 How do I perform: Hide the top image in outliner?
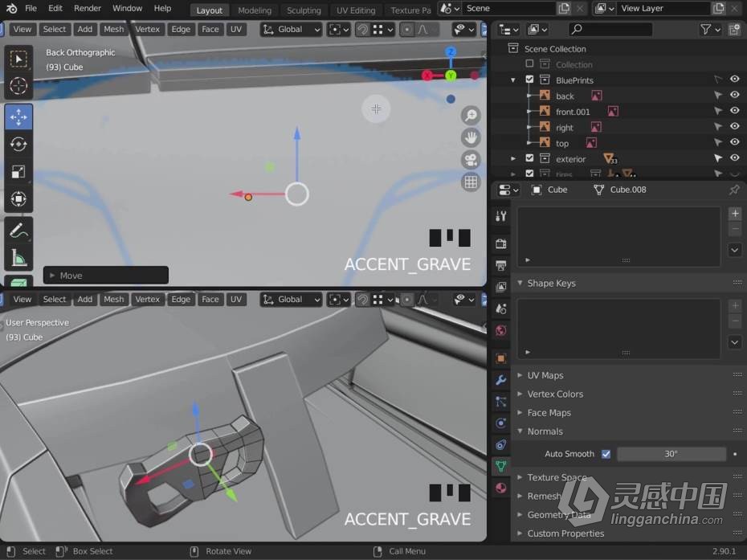click(735, 142)
